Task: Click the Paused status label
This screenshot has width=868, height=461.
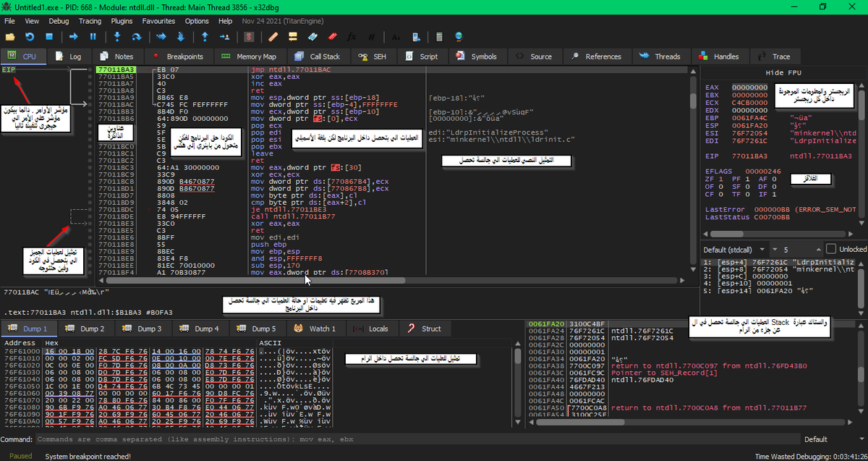Action: [x=21, y=456]
